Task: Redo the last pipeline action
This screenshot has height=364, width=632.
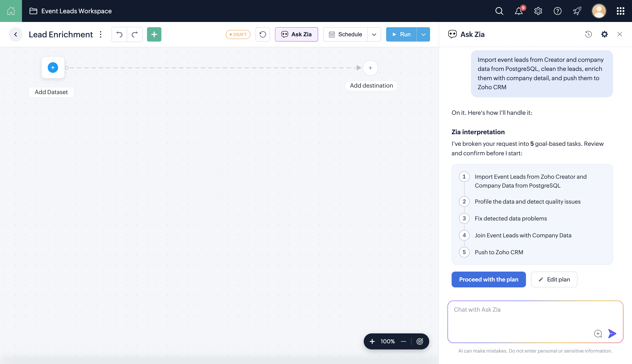Action: (x=135, y=34)
